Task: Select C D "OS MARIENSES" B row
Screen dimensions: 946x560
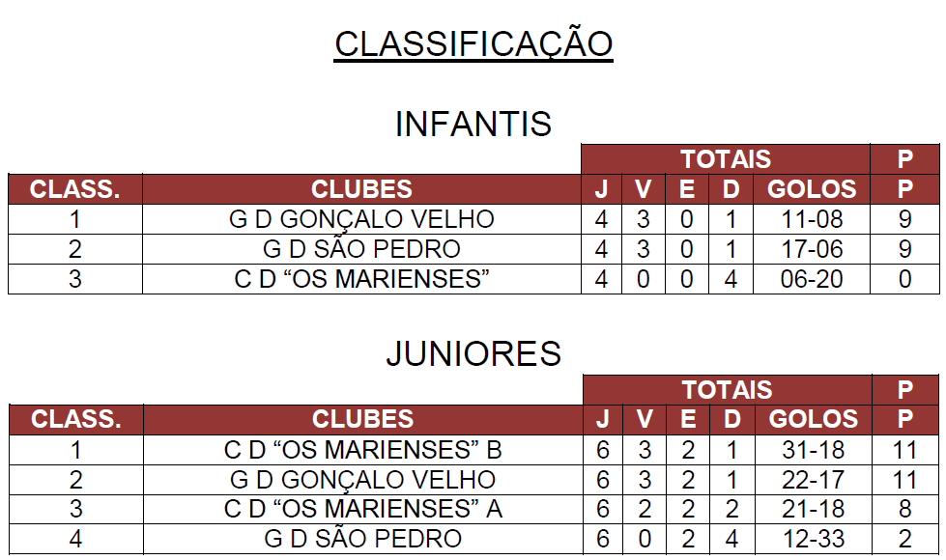Action: [473, 450]
